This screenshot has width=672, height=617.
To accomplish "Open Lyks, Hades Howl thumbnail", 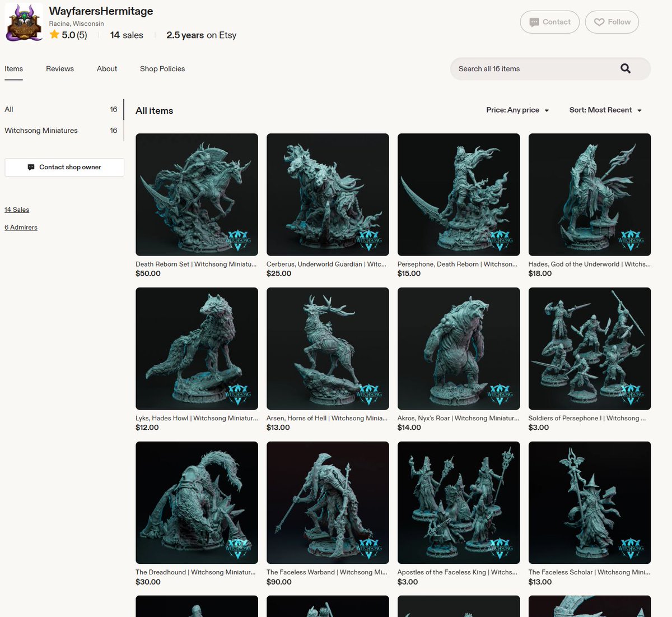I will 197,349.
